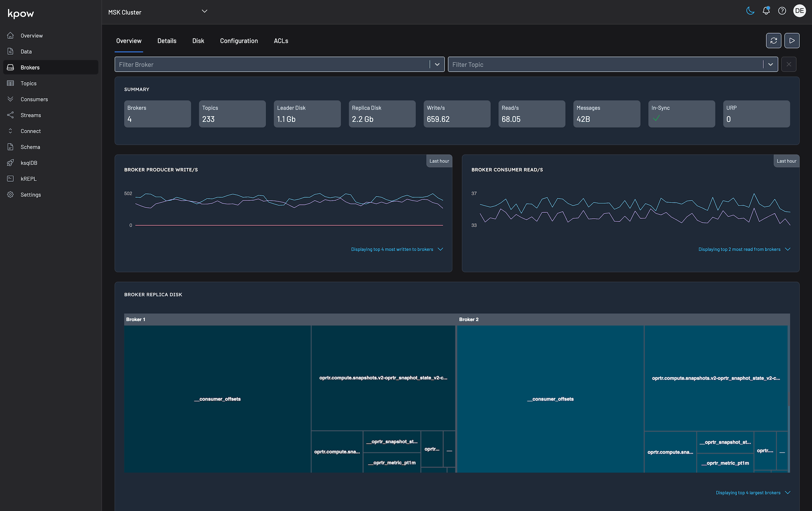This screenshot has width=812, height=511.
Task: Open notifications bell icon
Action: 766,11
